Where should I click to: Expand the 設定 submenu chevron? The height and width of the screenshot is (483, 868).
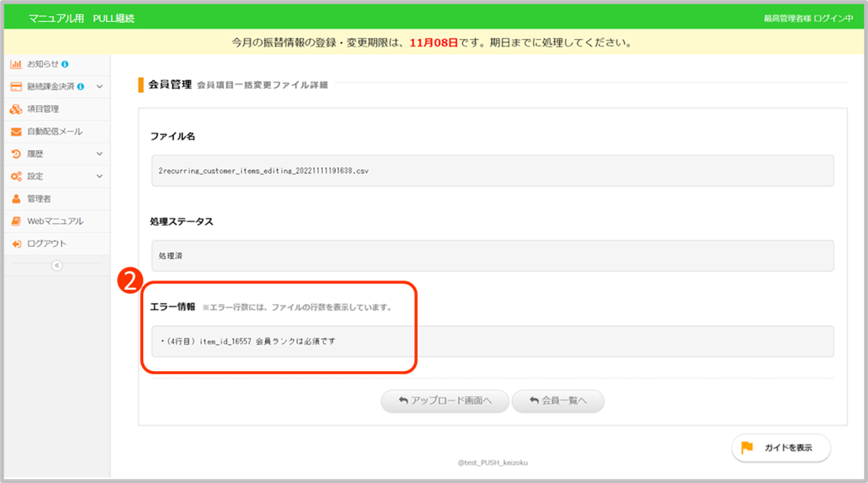tap(99, 176)
